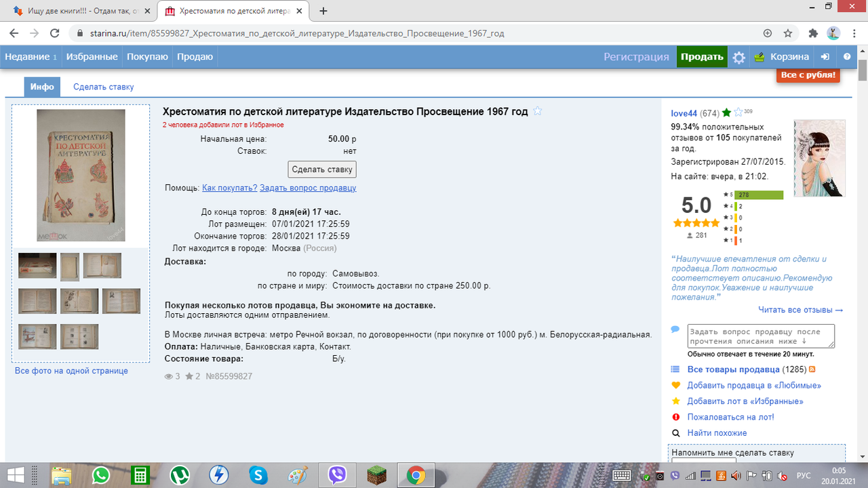
Task: Switch to the Сделать ставку tab
Action: 102,87
